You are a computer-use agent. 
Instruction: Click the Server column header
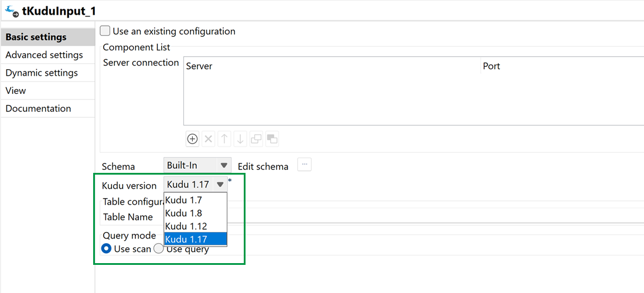coord(332,66)
